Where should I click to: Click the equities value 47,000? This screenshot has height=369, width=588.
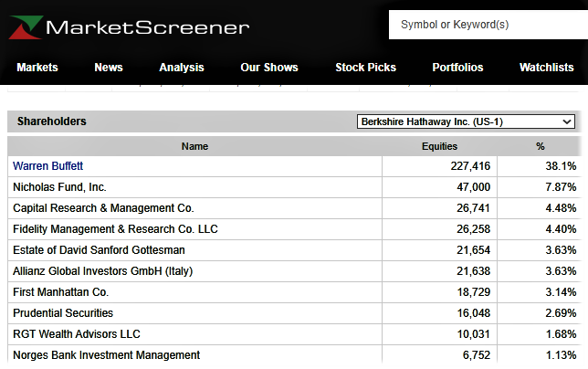(x=473, y=187)
